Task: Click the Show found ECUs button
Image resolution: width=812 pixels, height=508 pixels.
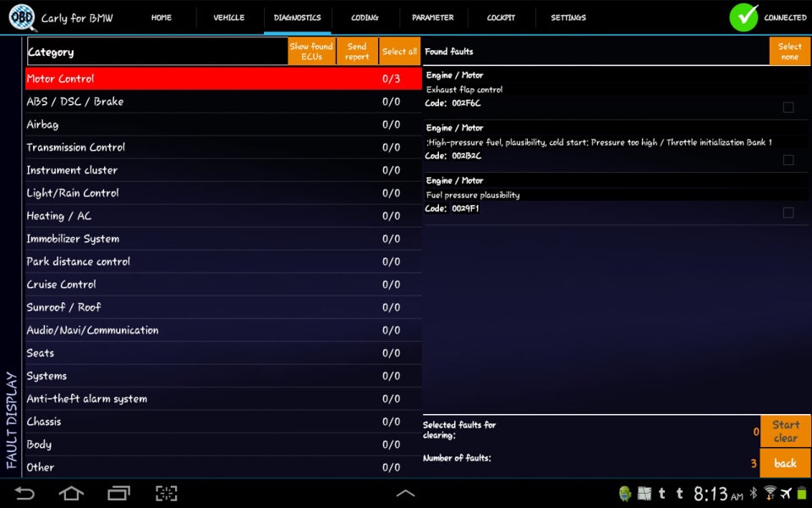Action: click(x=311, y=52)
